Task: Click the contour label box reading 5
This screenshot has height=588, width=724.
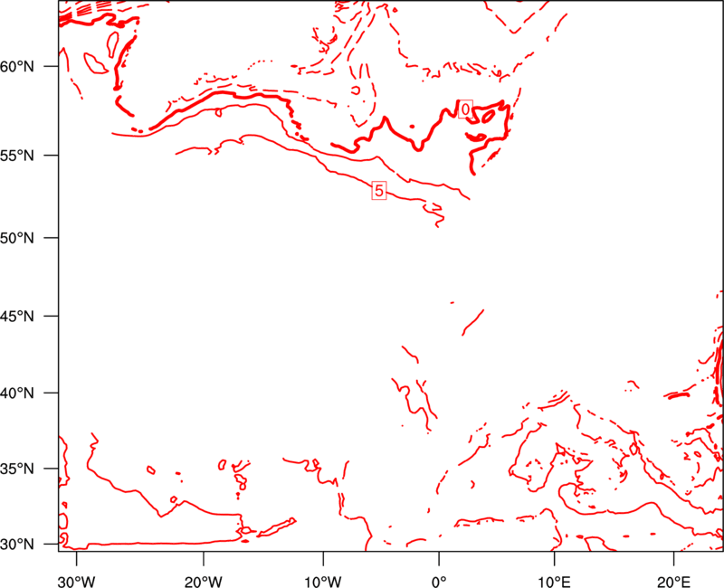Action: pyautogui.click(x=378, y=191)
